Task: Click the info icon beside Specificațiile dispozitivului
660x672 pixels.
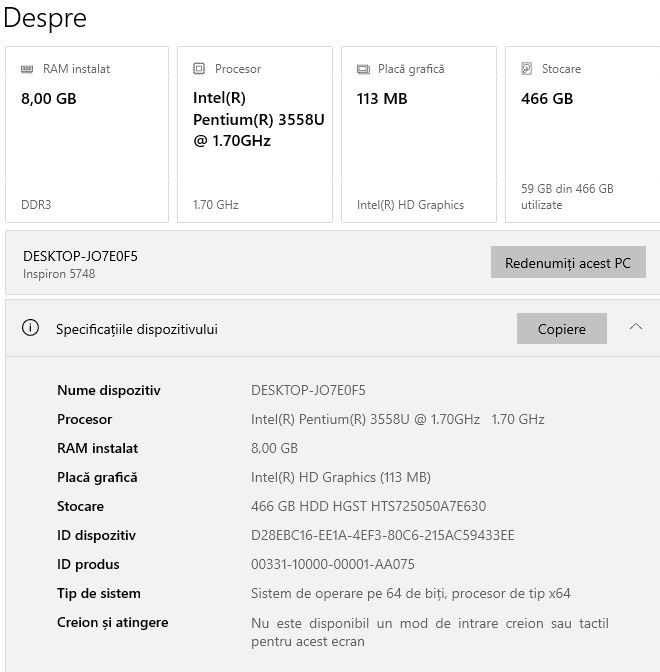Action: pyautogui.click(x=30, y=328)
